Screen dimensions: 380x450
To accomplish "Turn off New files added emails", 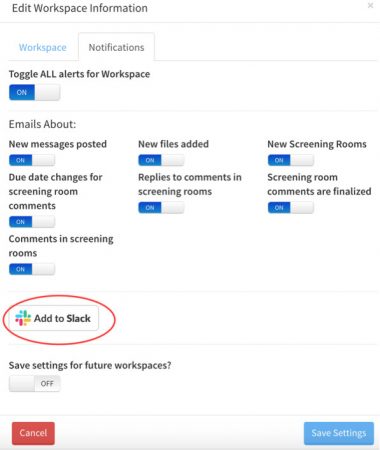I will coord(161,160).
